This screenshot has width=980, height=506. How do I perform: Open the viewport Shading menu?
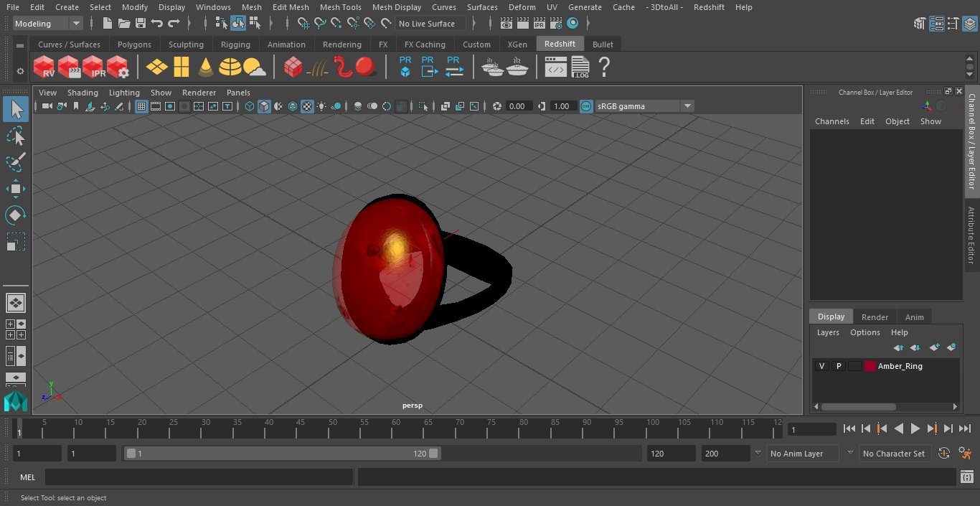(x=83, y=93)
